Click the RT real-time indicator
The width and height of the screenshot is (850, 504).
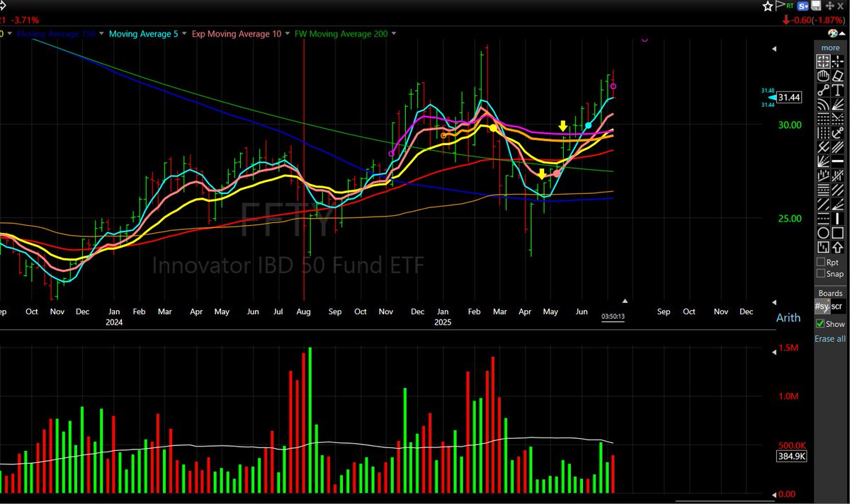[x=791, y=6]
